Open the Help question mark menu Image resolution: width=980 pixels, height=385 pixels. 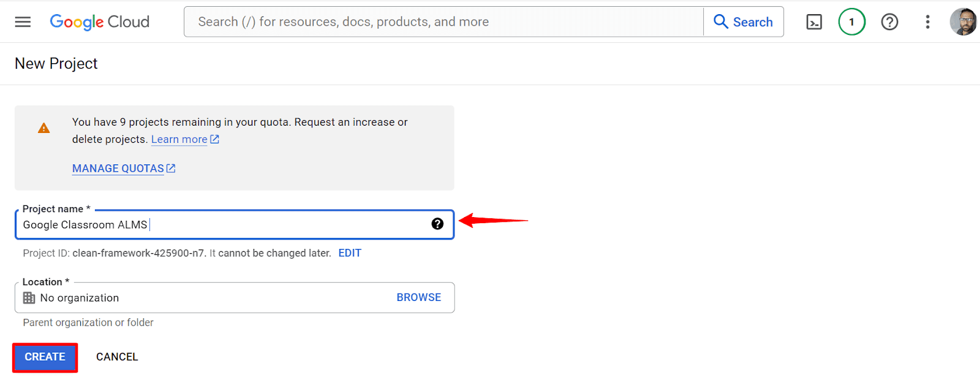[889, 22]
